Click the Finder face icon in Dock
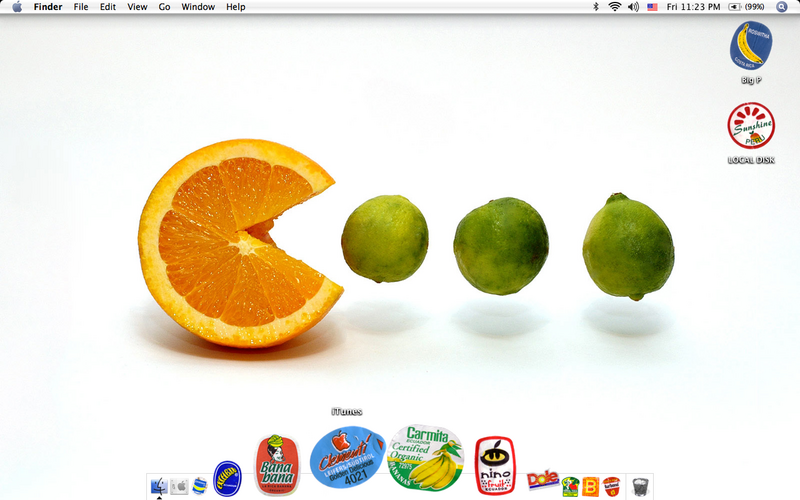Image resolution: width=800 pixels, height=500 pixels. pyautogui.click(x=159, y=486)
